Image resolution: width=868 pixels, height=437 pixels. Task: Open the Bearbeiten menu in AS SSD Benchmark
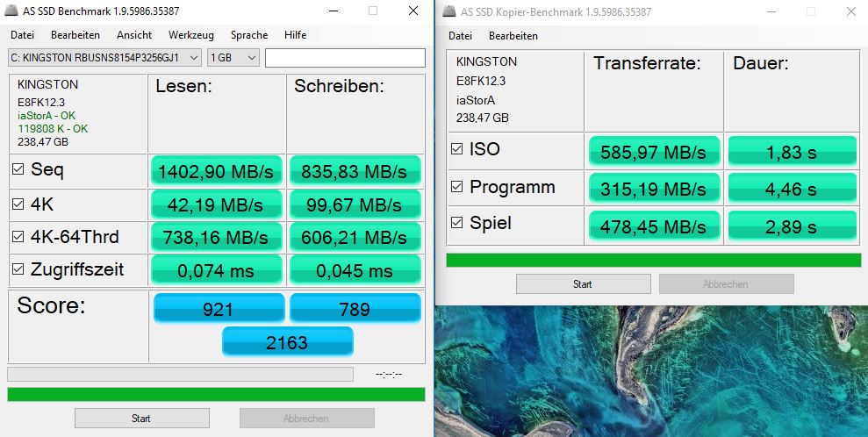pyautogui.click(x=75, y=35)
